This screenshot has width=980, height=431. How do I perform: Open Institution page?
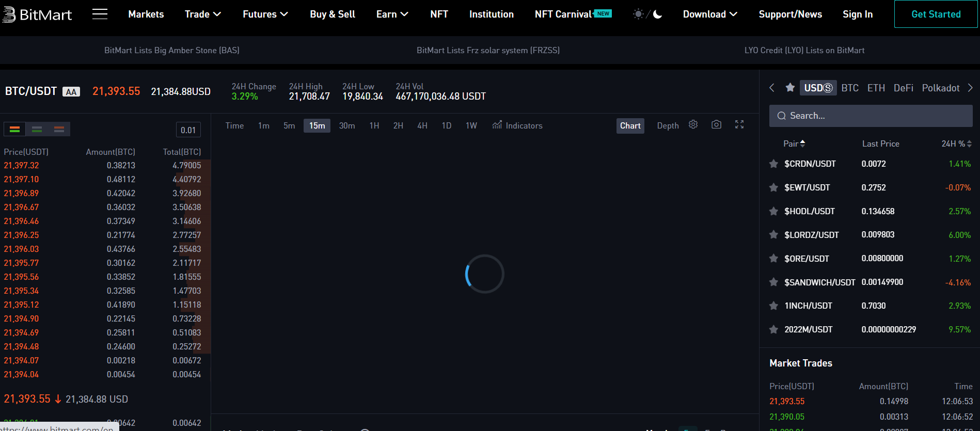tap(492, 14)
